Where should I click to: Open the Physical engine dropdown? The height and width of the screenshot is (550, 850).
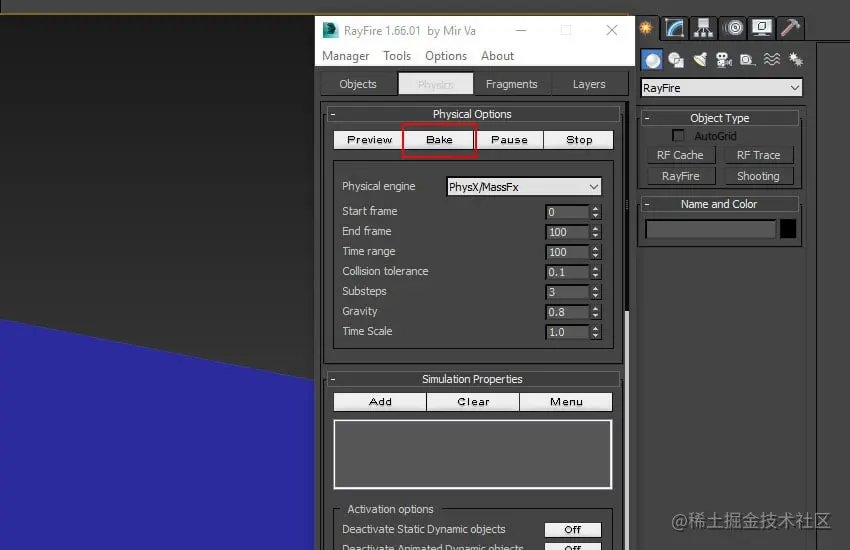coord(524,187)
